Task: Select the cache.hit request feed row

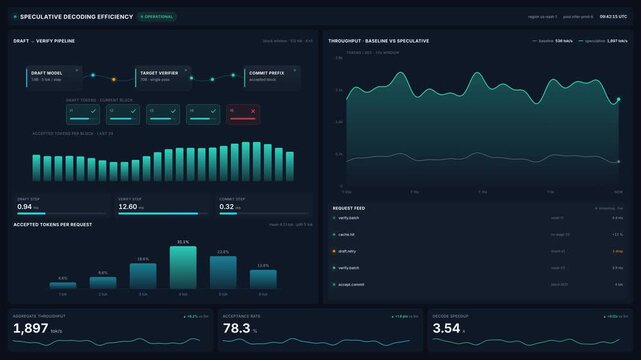Action: coord(477,235)
